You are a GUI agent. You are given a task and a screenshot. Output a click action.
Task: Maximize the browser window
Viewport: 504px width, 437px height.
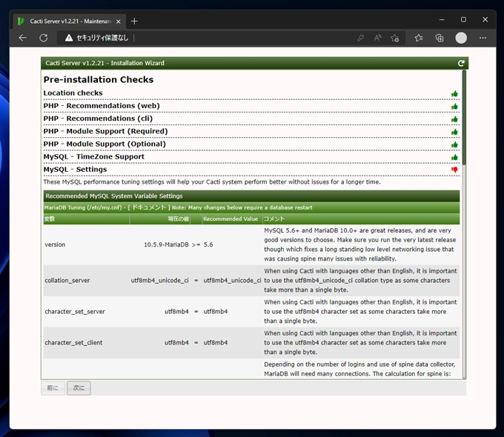(463, 19)
